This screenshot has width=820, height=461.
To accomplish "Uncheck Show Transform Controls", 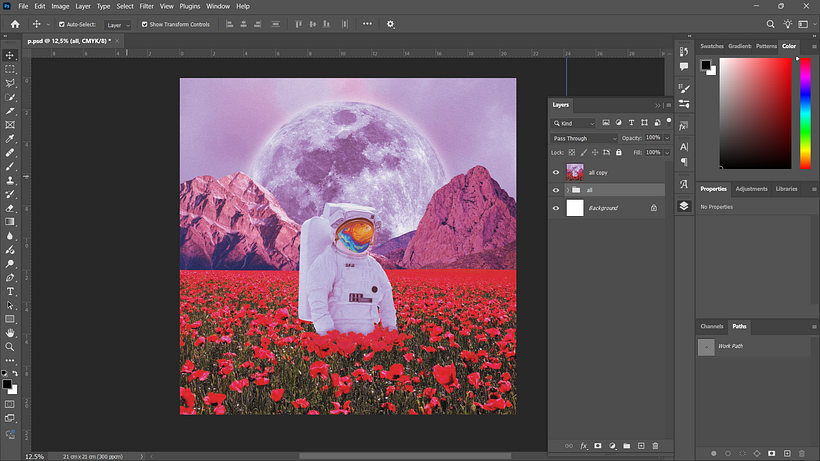I will click(x=145, y=24).
